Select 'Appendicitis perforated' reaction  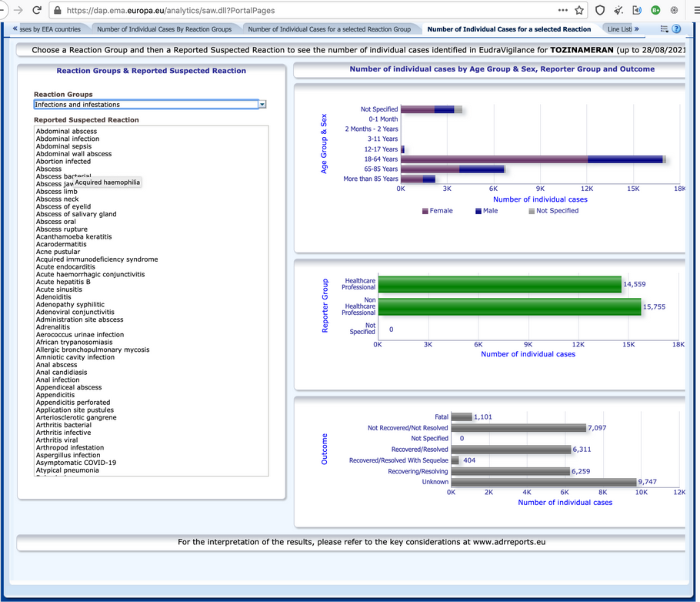[x=73, y=402]
